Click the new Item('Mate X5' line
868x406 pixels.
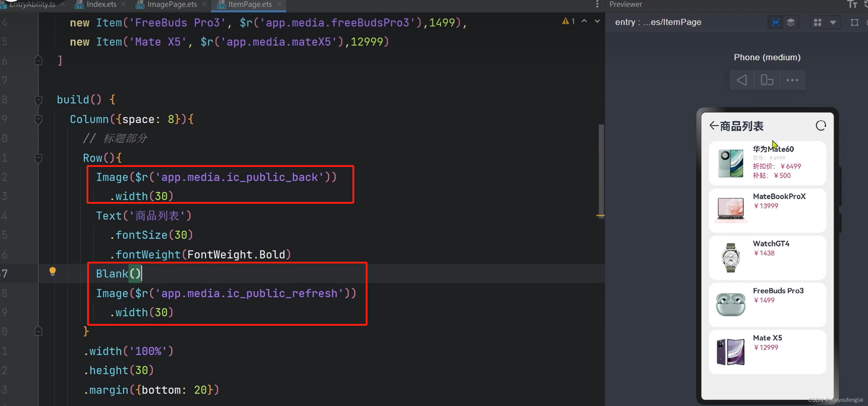229,42
